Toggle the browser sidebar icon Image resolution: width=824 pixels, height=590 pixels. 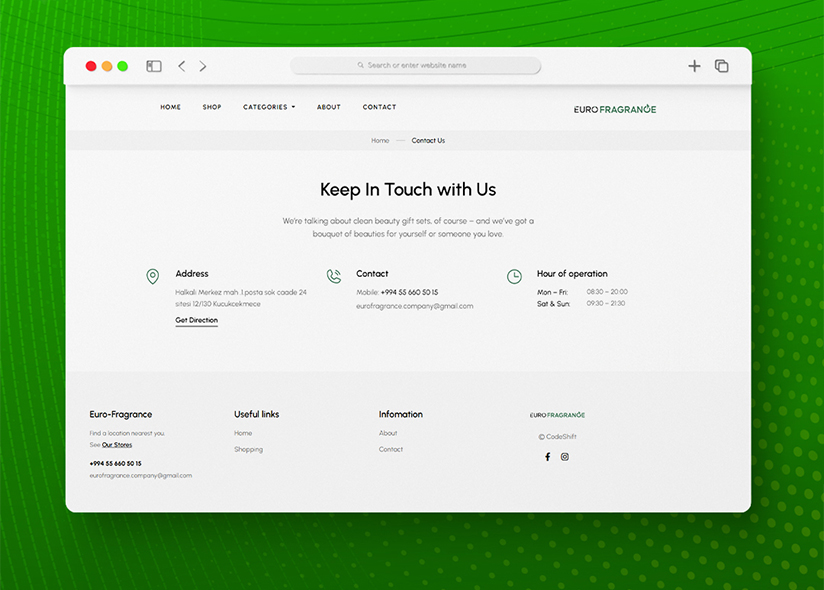(154, 66)
